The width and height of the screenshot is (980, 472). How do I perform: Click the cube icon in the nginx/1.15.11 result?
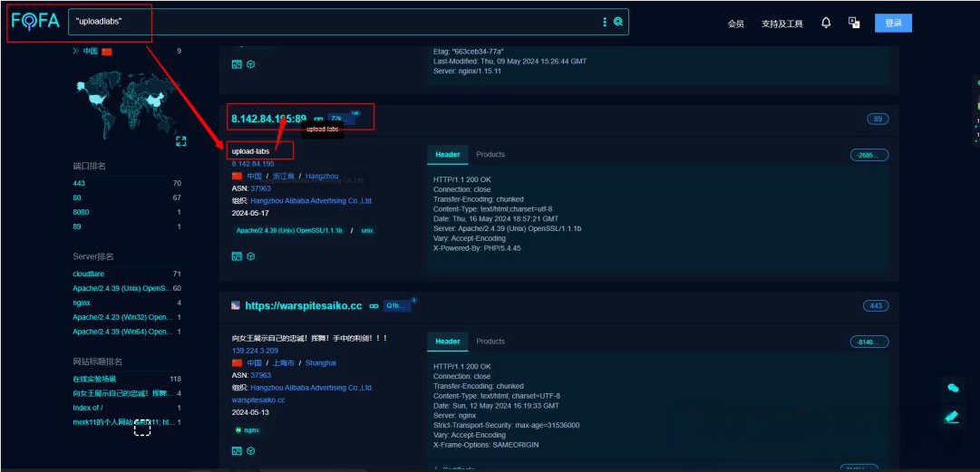click(x=250, y=64)
